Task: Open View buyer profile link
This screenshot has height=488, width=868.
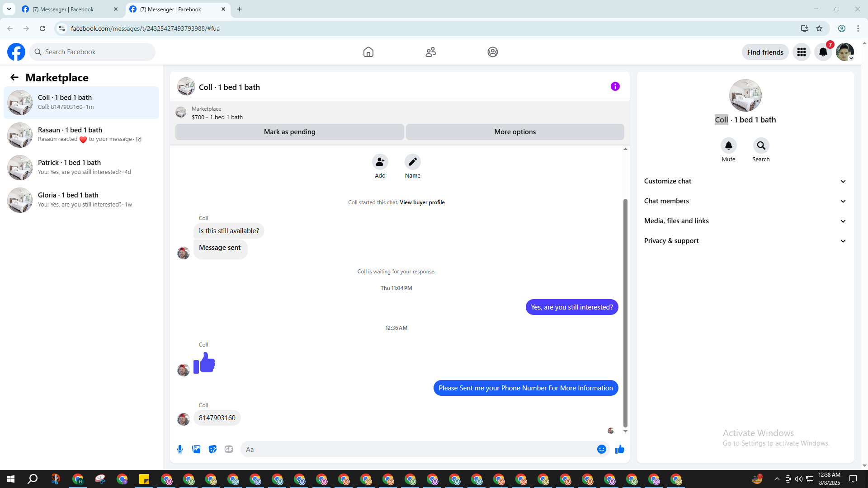Action: click(x=422, y=202)
